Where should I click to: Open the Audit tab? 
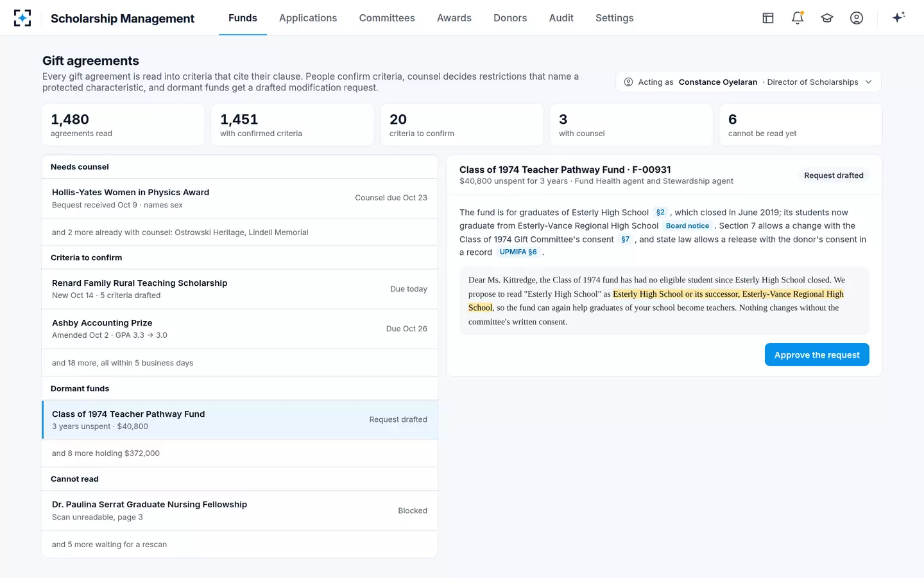(561, 18)
